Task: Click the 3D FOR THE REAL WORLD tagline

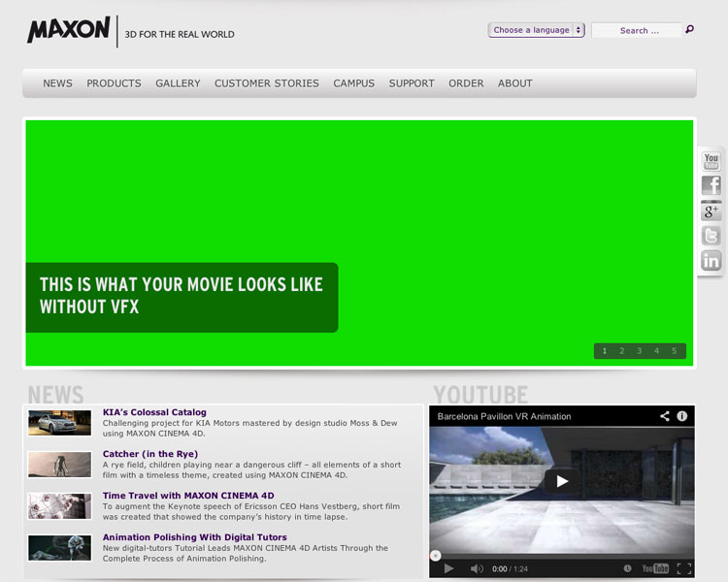Action: [x=180, y=34]
